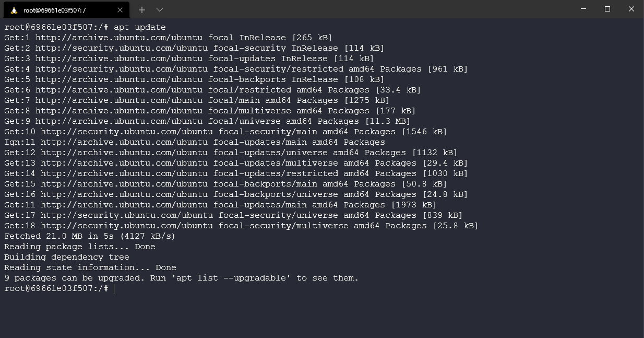Click the Reading package lists Done line

click(x=79, y=247)
